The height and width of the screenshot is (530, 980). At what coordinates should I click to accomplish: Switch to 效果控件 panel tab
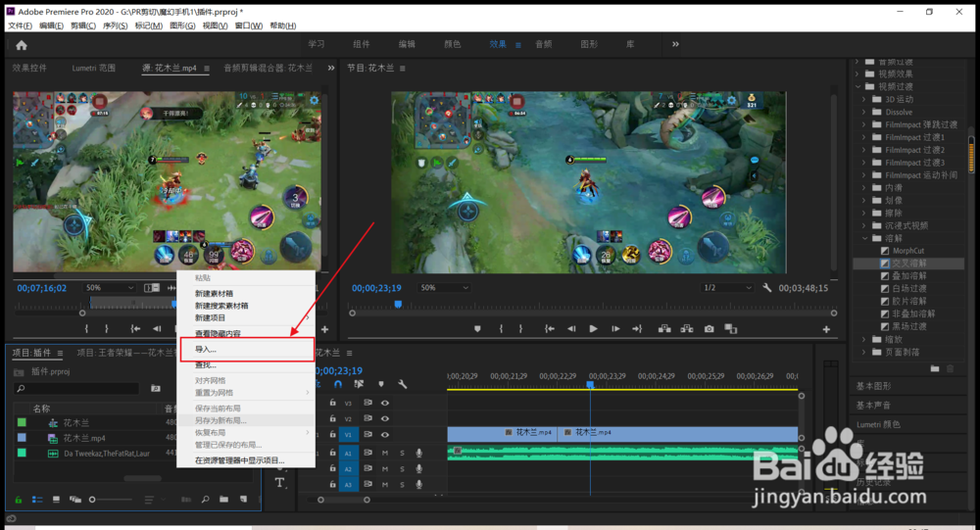pyautogui.click(x=29, y=68)
